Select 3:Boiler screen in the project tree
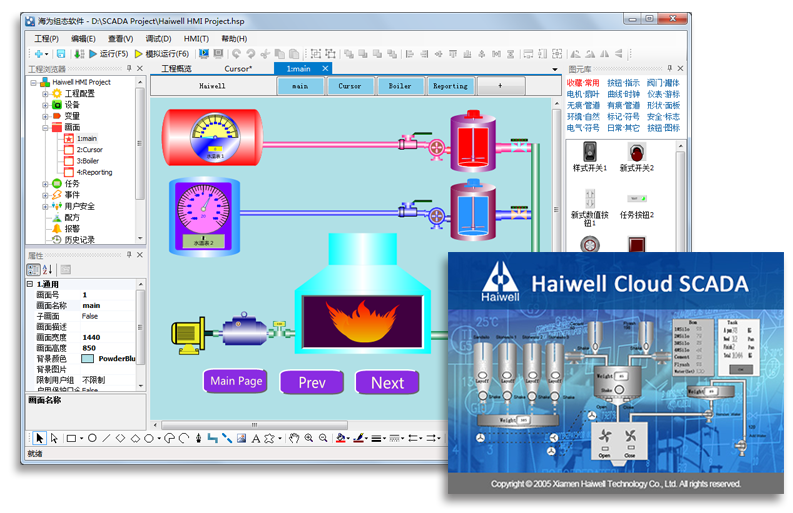793x513 pixels. coord(88,161)
